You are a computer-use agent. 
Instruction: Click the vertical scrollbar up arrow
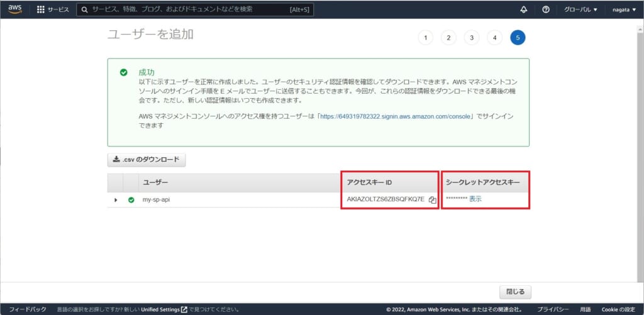point(640,29)
